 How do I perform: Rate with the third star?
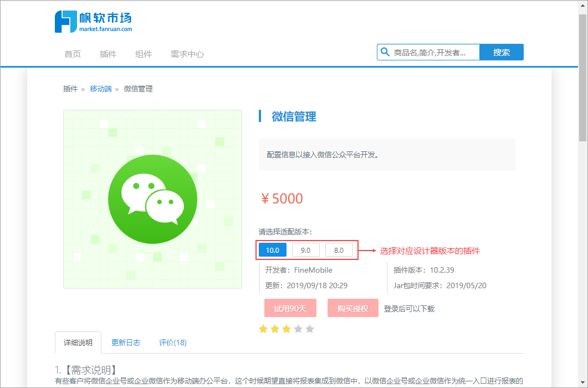pyautogui.click(x=287, y=329)
